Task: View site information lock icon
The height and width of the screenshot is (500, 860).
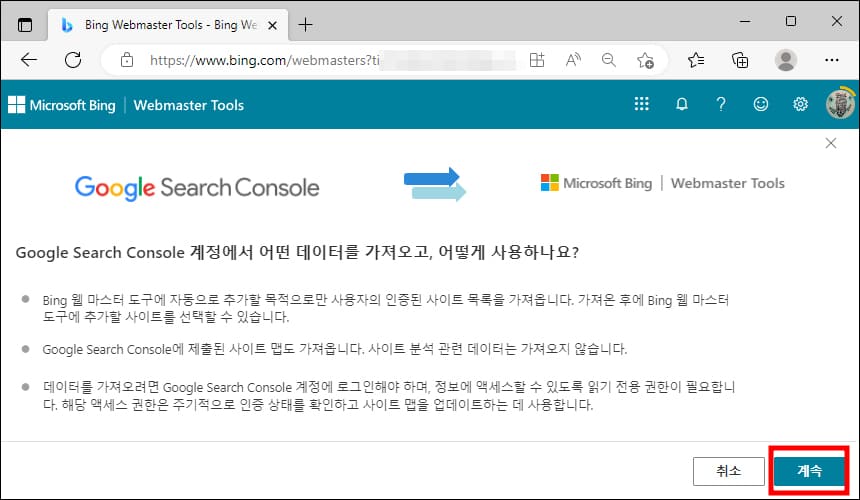Action: coord(127,60)
